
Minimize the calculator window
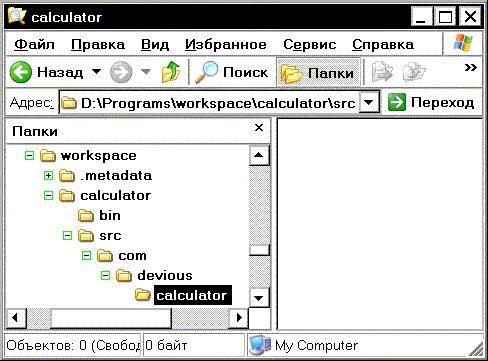[x=421, y=16]
